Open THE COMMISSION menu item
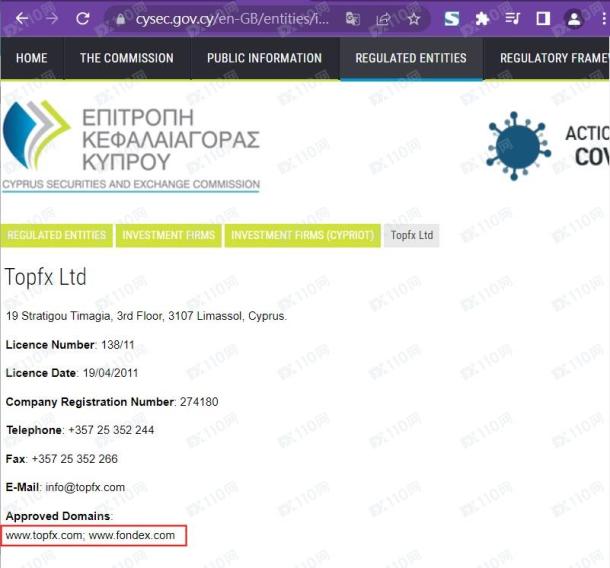 click(127, 58)
